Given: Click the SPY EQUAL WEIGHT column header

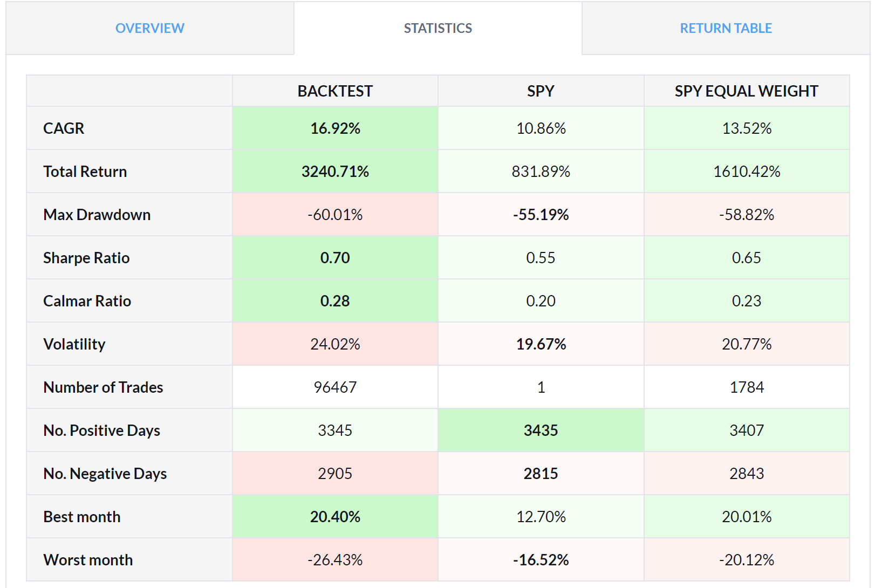Looking at the screenshot, I should (x=747, y=91).
